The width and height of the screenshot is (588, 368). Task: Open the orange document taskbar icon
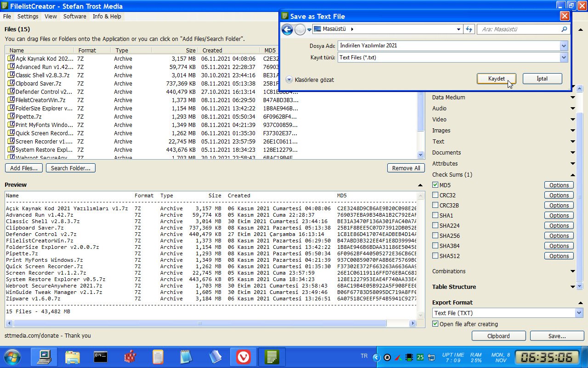tap(158, 356)
